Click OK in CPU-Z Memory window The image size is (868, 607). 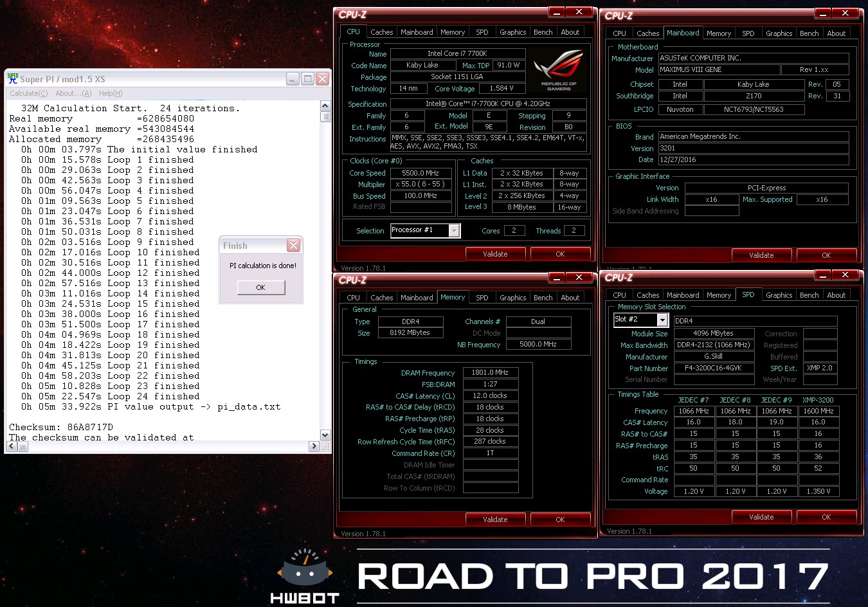(560, 520)
